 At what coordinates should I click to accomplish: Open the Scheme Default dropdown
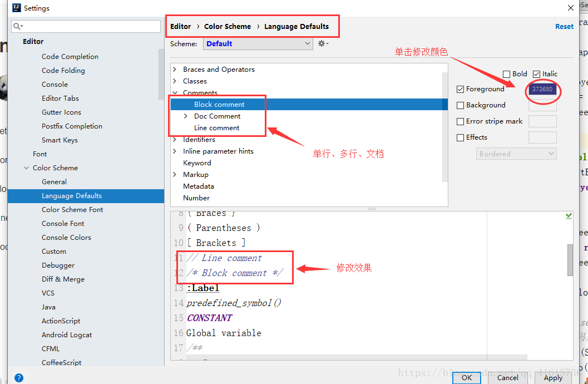click(x=258, y=43)
